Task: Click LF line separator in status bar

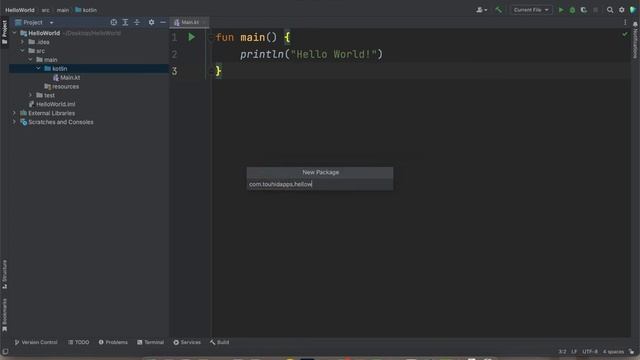Action: pos(574,351)
